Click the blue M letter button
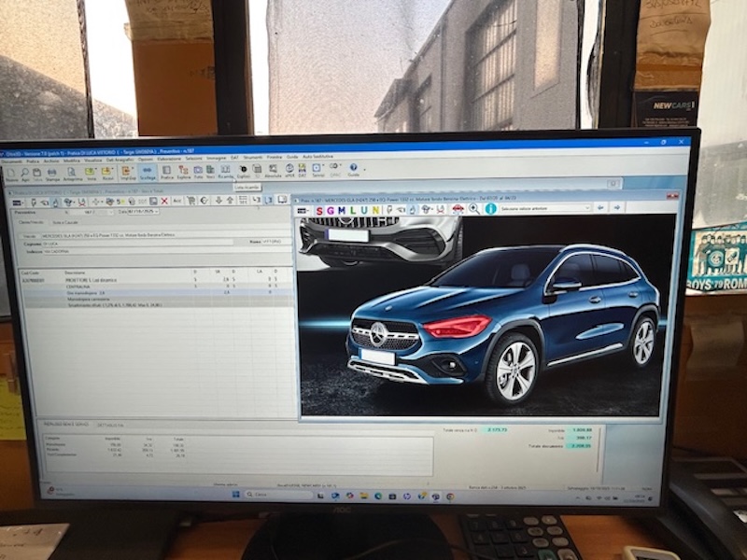Viewport: 747px width, 560px height. click(x=342, y=211)
